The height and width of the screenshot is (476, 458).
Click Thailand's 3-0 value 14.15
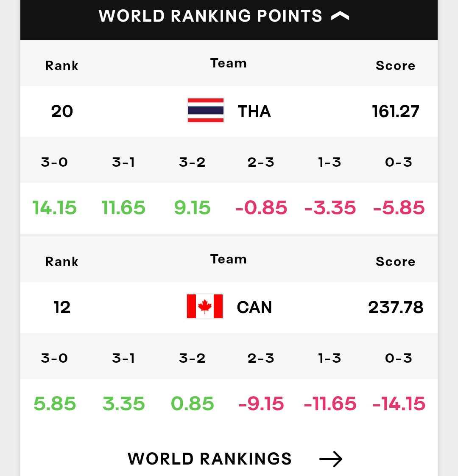55,208
